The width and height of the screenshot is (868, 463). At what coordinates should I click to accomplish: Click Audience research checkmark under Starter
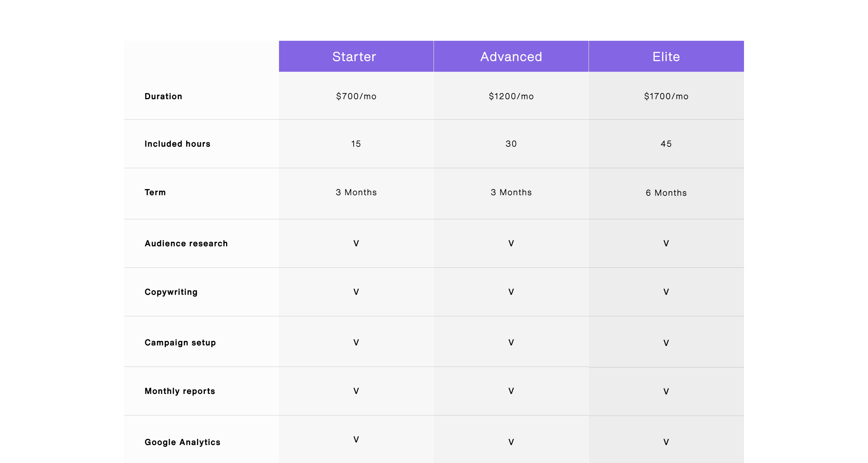[x=356, y=243]
